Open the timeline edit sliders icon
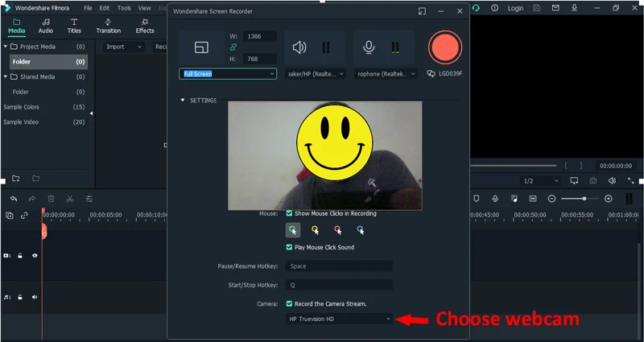This screenshot has width=644, height=342. click(89, 199)
